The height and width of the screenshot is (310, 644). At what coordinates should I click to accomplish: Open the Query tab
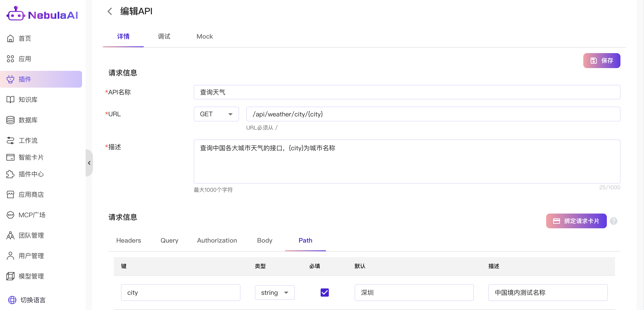[x=169, y=240]
